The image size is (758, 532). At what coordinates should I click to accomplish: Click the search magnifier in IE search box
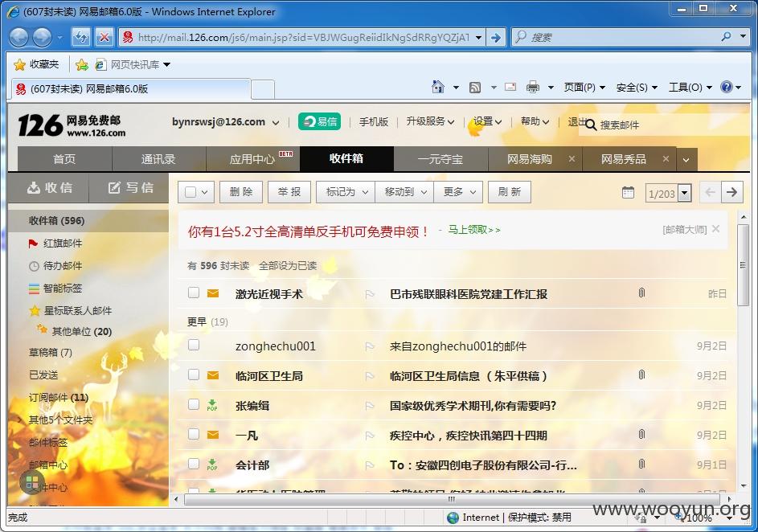pos(726,37)
